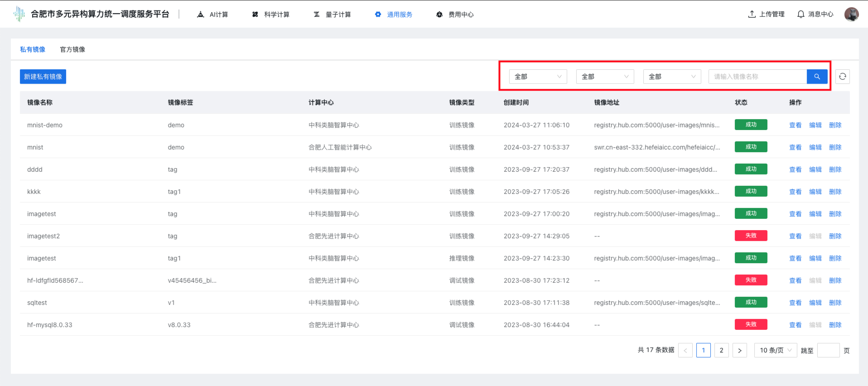The width and height of the screenshot is (868, 386).
Task: Click 查看 for the mnist-demo image
Action: [795, 125]
